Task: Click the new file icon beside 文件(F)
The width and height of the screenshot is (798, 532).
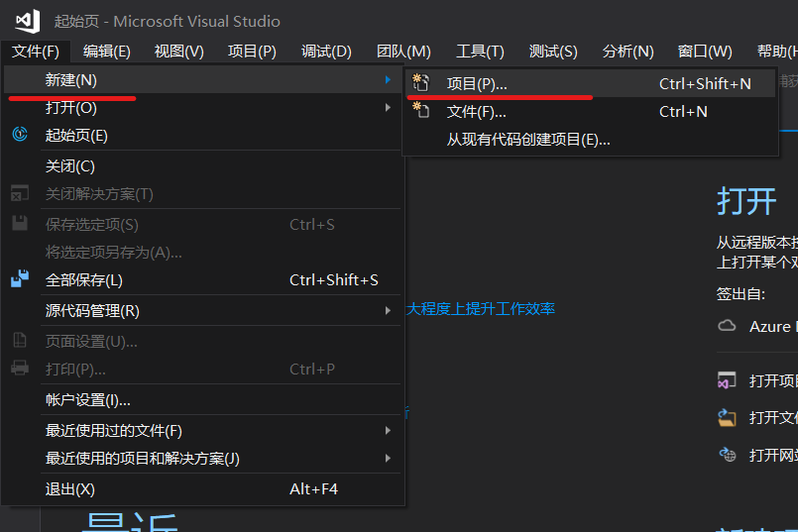Action: [x=421, y=110]
